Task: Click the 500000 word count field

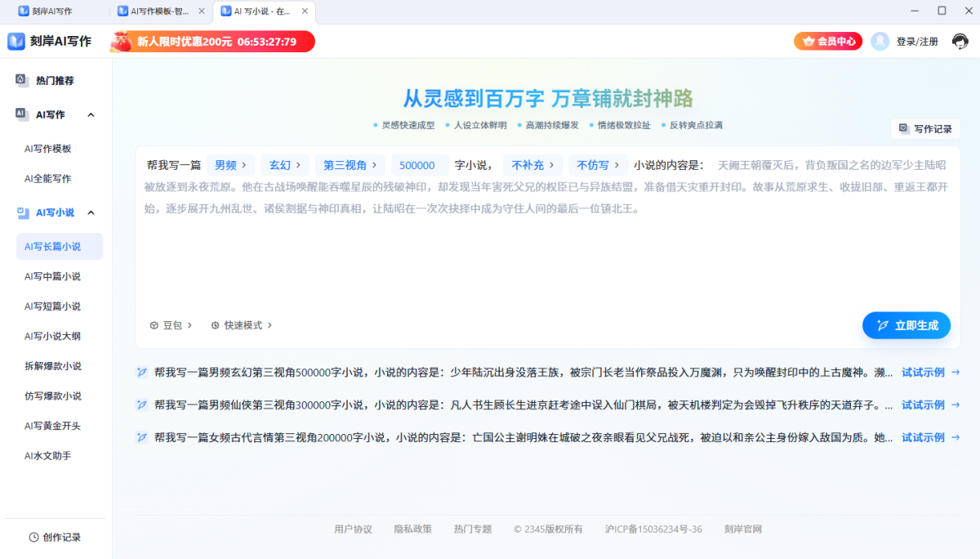Action: (419, 164)
